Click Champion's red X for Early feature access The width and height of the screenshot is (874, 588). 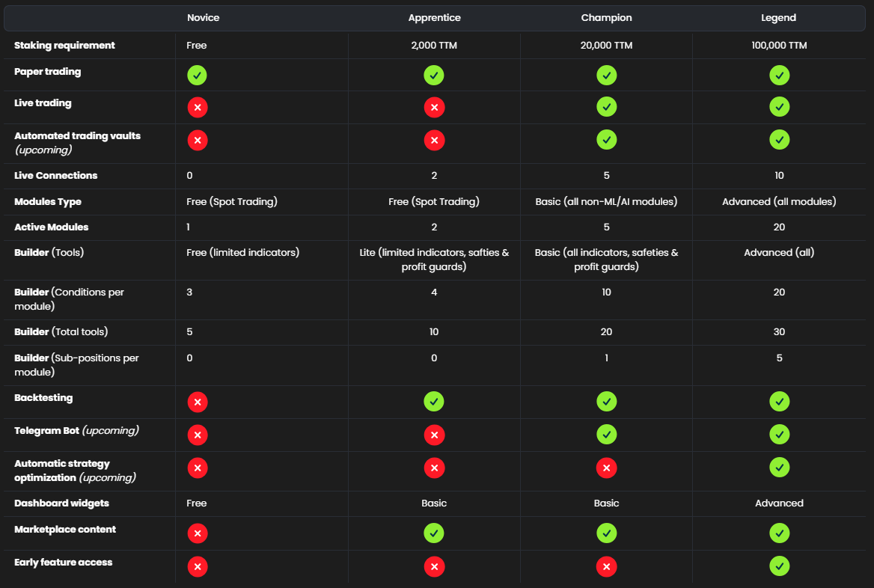click(606, 566)
